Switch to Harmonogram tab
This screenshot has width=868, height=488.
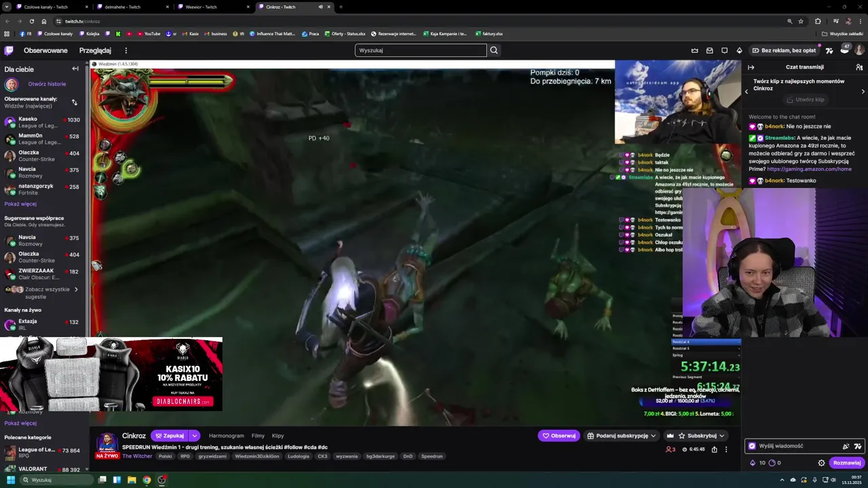(226, 436)
